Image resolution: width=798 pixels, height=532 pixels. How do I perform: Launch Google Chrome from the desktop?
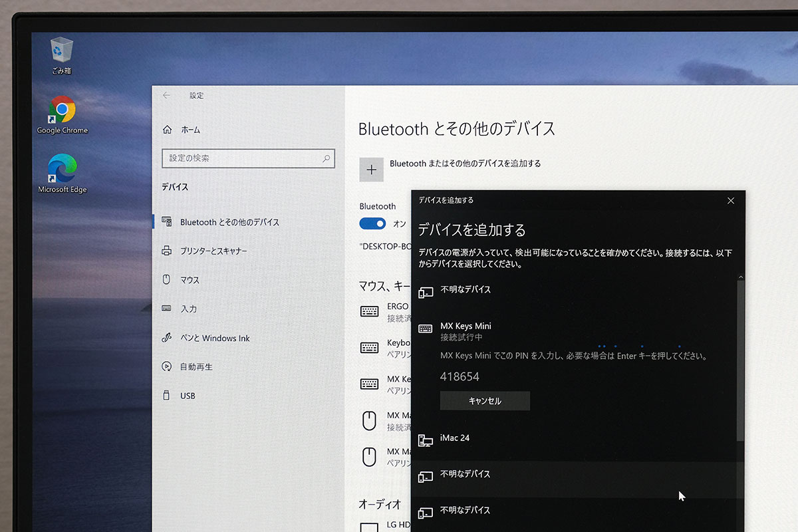tap(62, 115)
